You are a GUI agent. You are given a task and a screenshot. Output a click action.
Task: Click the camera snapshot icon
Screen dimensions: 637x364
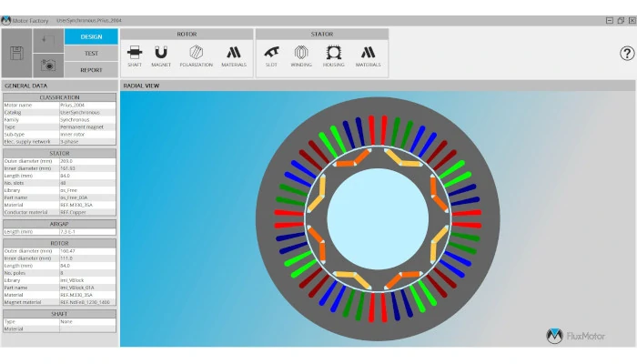click(48, 65)
